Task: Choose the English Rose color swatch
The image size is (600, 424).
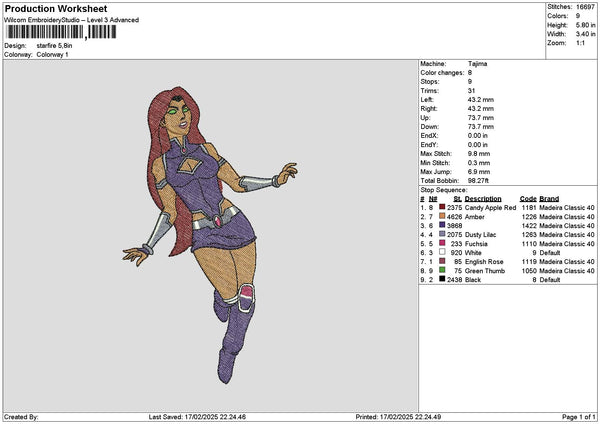Action: pos(440,262)
